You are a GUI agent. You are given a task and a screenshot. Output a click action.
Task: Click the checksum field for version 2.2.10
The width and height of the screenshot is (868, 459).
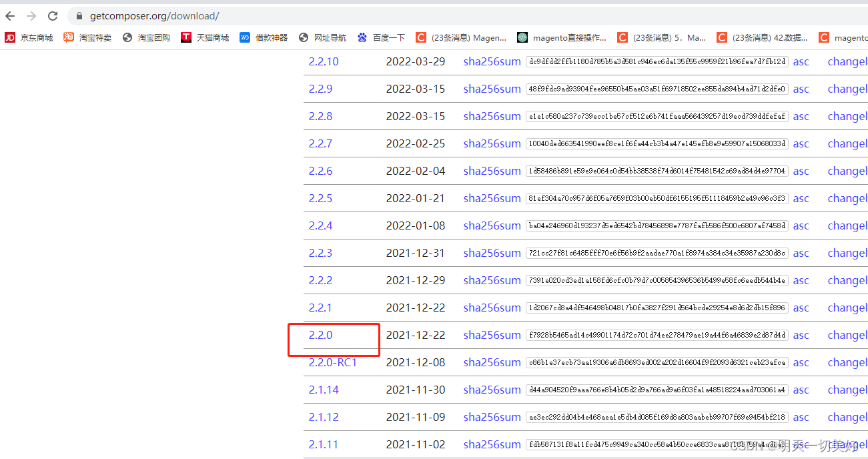pyautogui.click(x=657, y=61)
